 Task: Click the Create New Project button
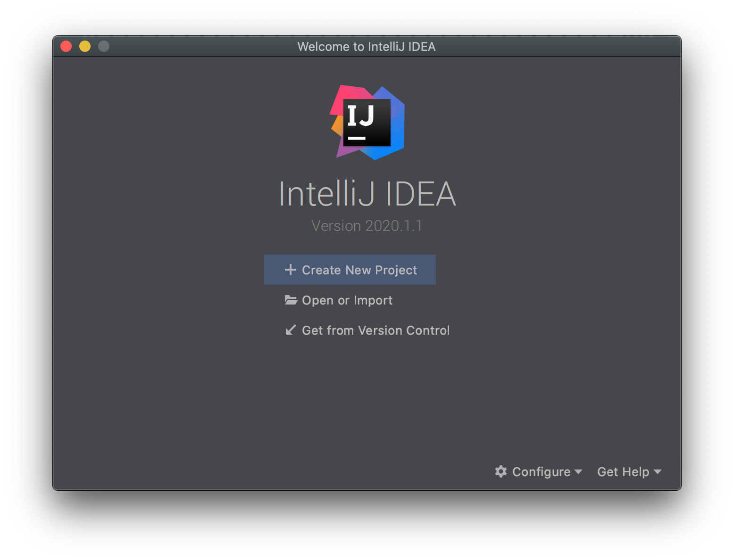click(x=350, y=270)
